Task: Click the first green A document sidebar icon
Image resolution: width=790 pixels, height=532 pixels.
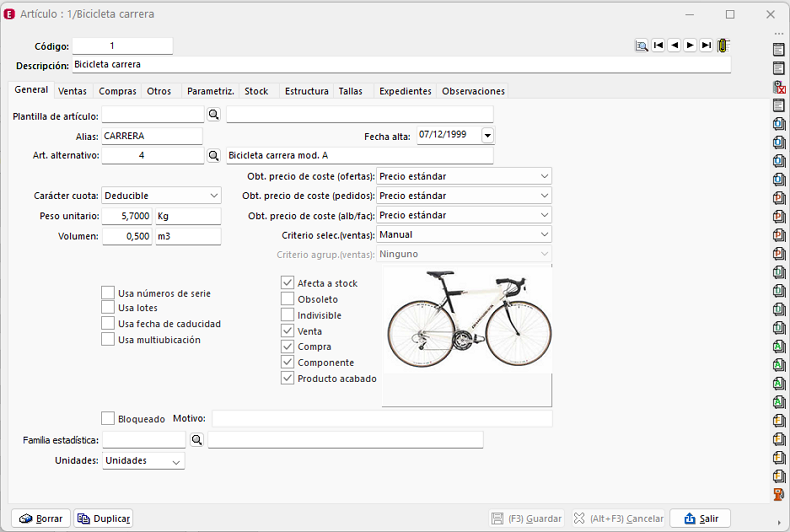Action: click(x=779, y=347)
